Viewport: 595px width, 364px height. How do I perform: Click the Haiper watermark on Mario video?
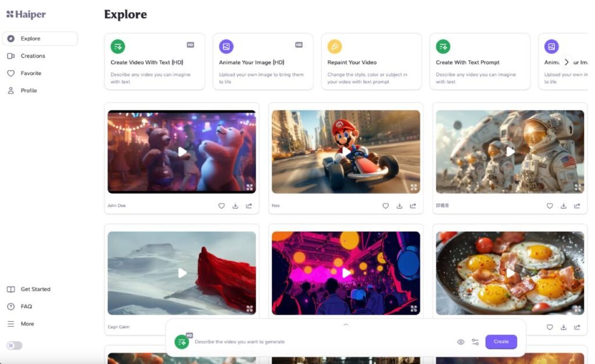point(414,187)
